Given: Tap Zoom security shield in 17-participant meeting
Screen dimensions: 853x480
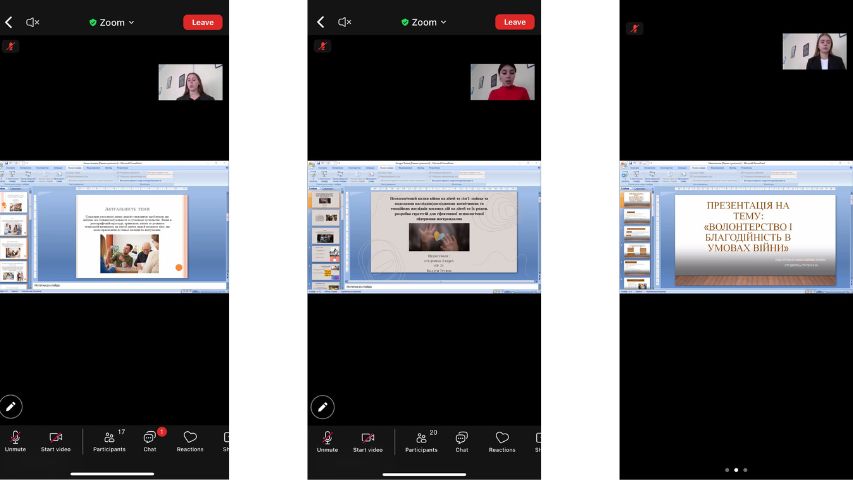Looking at the screenshot, I should coord(93,22).
